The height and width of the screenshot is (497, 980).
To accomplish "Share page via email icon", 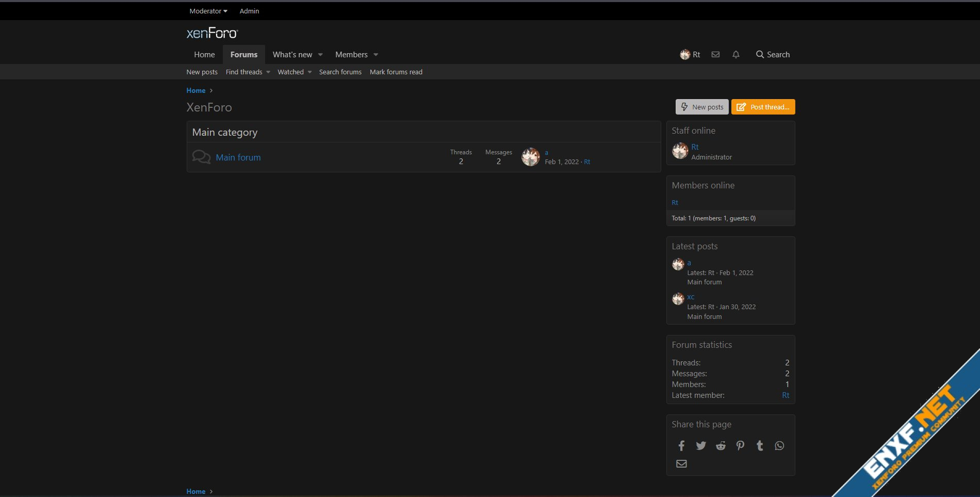I will click(681, 463).
